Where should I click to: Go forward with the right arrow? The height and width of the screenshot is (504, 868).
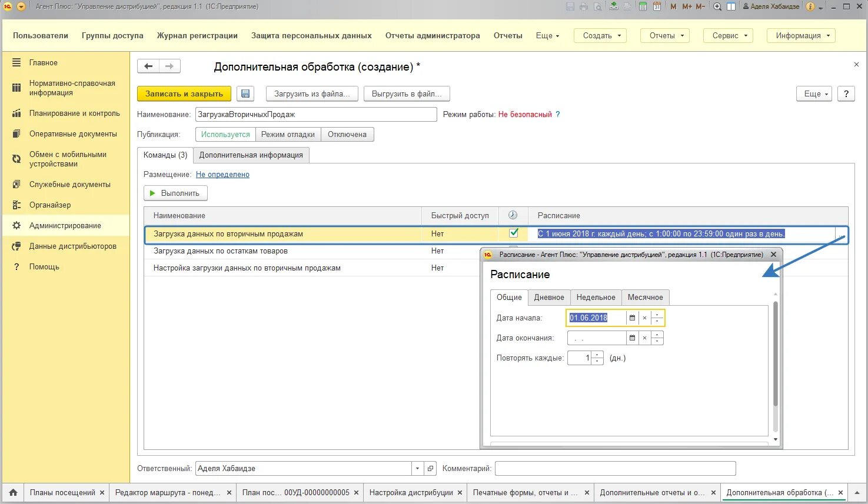click(x=169, y=66)
